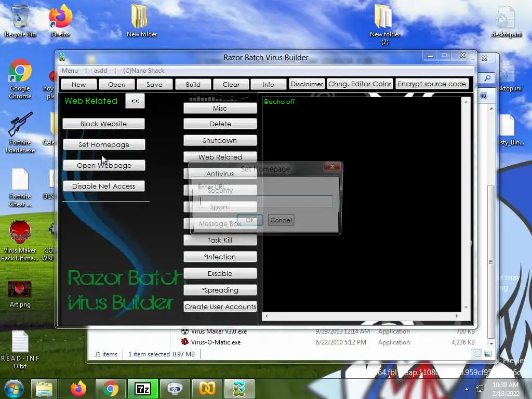Image resolution: width=532 pixels, height=399 pixels.
Task: Click the Enter URL text field
Action: [x=265, y=202]
